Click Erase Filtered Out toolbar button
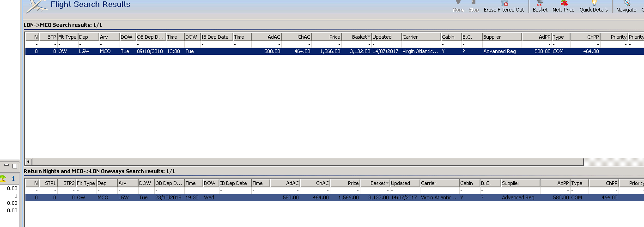Viewport: 644px width, 227px height. coord(504,6)
